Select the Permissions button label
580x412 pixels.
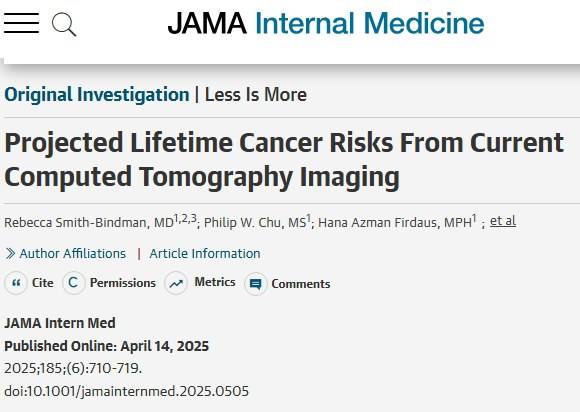123,283
